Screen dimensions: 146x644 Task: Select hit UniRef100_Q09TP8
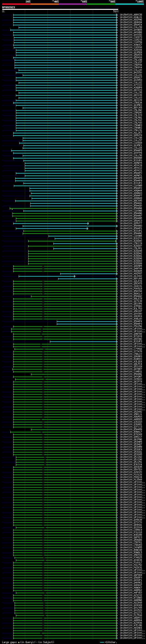(x=131, y=153)
